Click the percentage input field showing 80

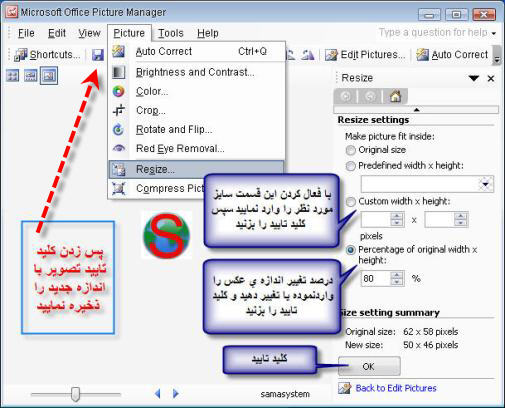click(x=376, y=278)
